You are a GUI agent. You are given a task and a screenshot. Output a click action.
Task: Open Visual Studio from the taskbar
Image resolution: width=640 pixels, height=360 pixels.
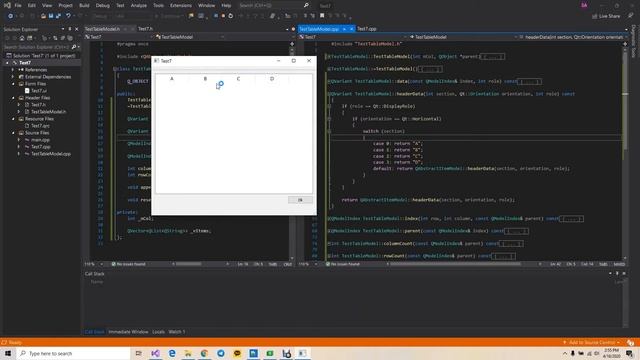point(156,353)
